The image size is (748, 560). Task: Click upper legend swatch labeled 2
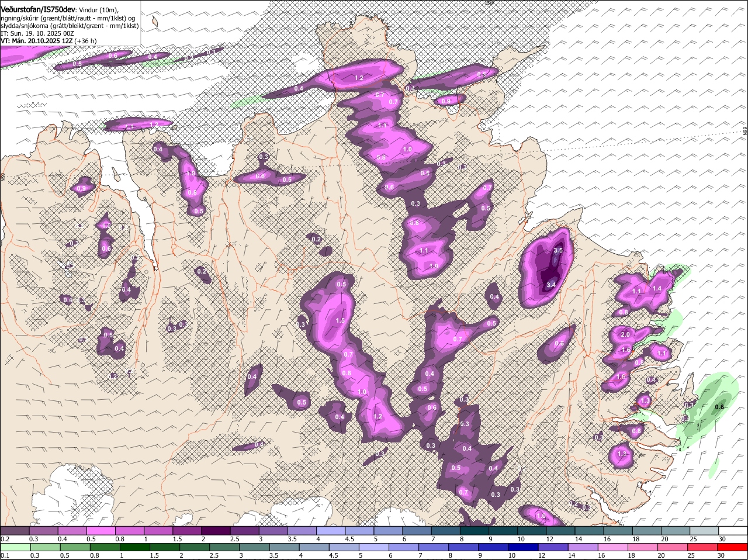[x=216, y=530]
